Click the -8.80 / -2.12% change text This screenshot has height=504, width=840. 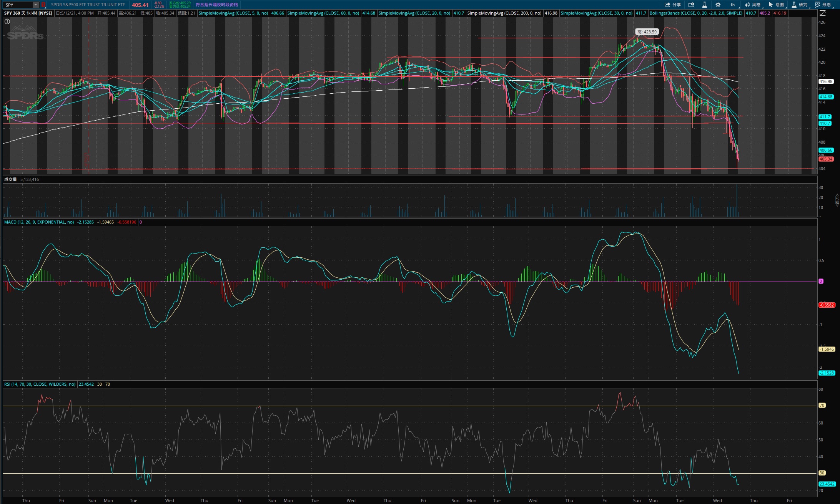pyautogui.click(x=159, y=5)
